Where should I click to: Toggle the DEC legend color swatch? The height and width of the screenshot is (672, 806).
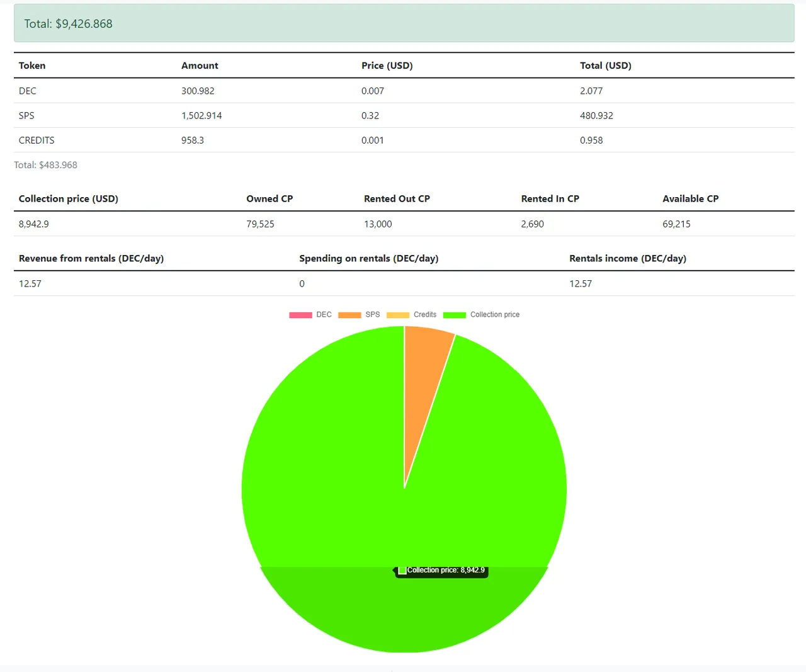click(x=300, y=315)
